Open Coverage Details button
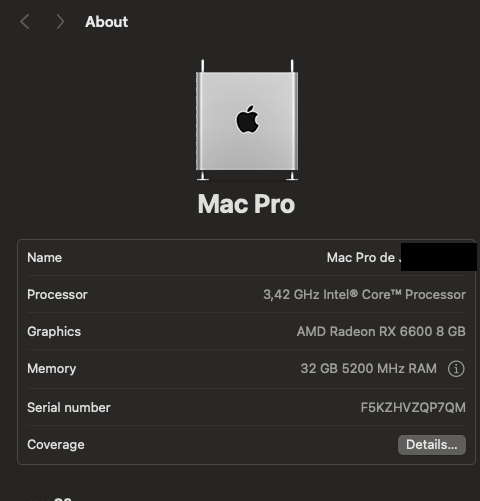Screen dimensions: 480x501 tap(432, 445)
